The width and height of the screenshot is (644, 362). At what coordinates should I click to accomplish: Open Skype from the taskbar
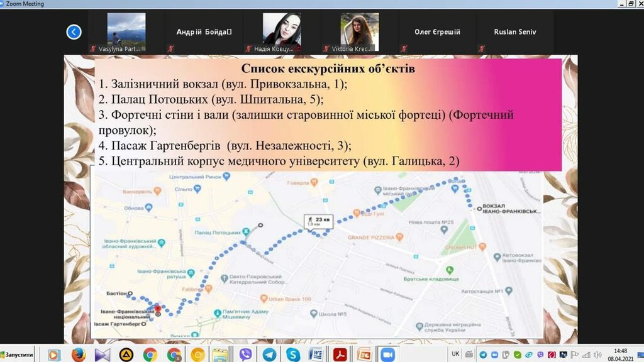[292, 355]
